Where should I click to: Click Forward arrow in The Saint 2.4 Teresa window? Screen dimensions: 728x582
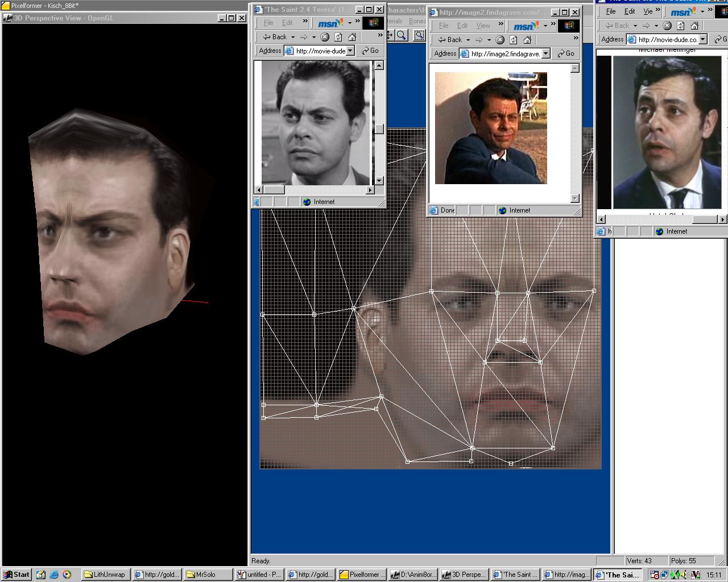pyautogui.click(x=304, y=37)
